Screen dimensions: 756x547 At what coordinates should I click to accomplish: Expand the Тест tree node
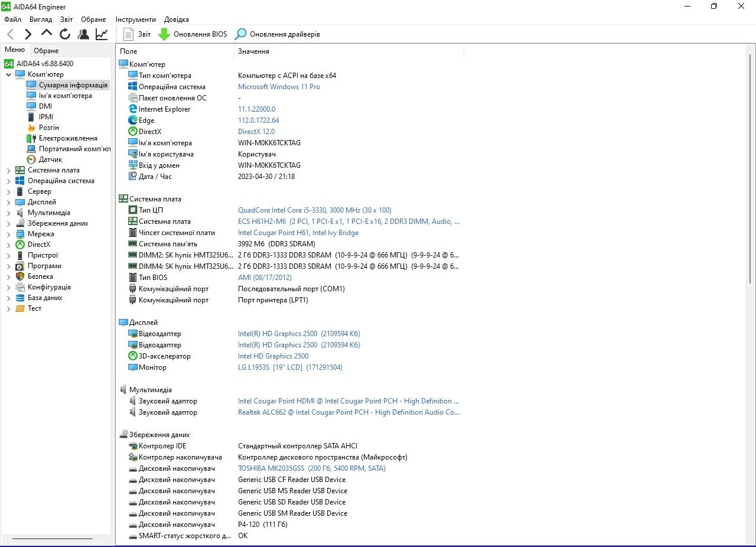[x=8, y=308]
